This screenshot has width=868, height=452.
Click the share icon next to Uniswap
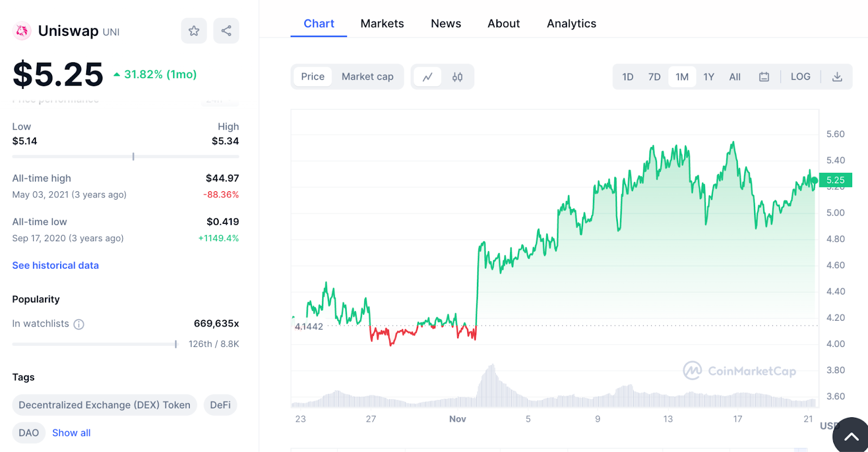[226, 31]
